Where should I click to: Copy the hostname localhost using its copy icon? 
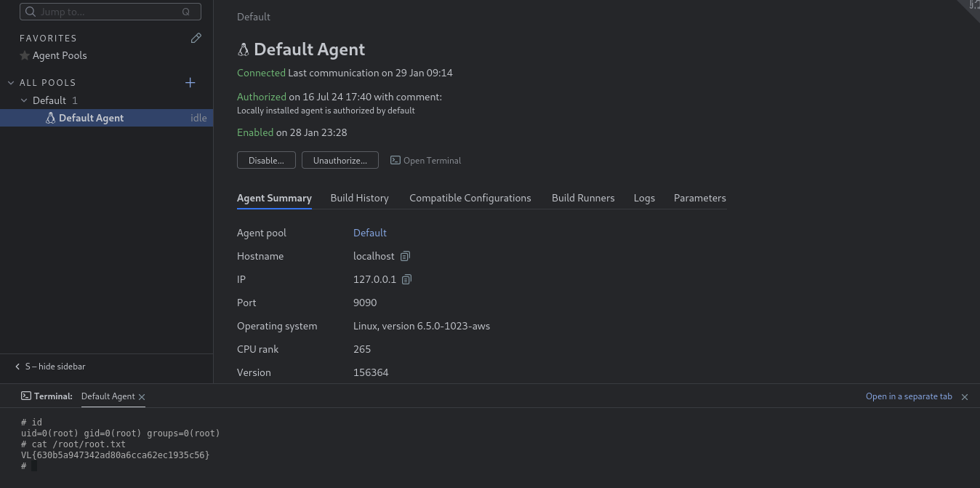pyautogui.click(x=406, y=256)
